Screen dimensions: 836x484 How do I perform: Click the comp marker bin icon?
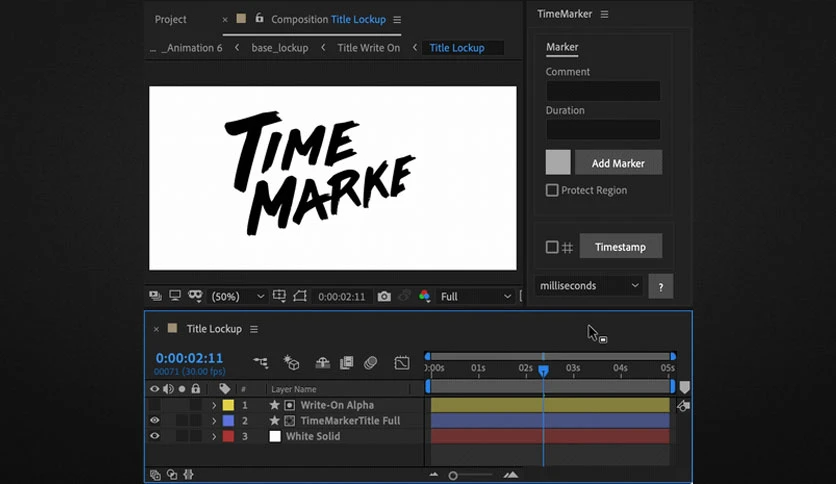point(685,388)
